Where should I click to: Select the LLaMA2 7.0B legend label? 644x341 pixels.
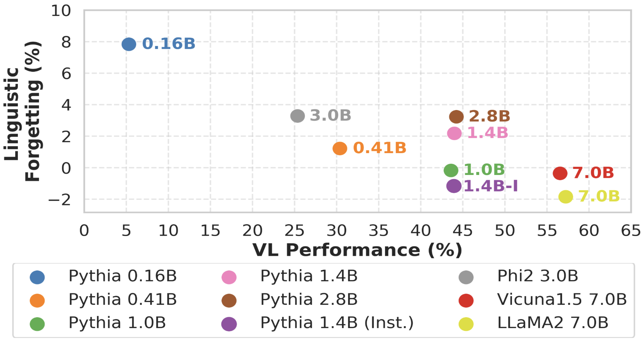(553, 323)
